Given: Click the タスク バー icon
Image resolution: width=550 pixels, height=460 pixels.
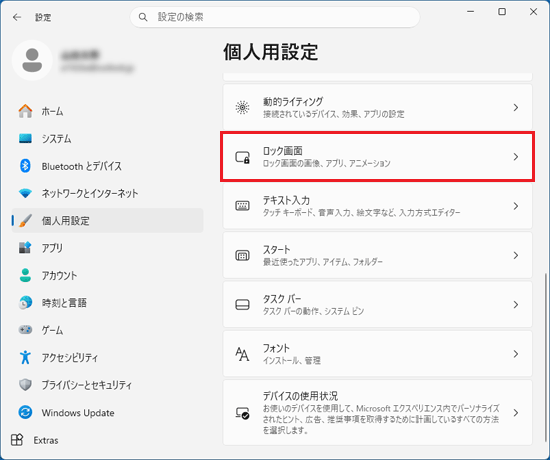Looking at the screenshot, I should click(x=242, y=305).
